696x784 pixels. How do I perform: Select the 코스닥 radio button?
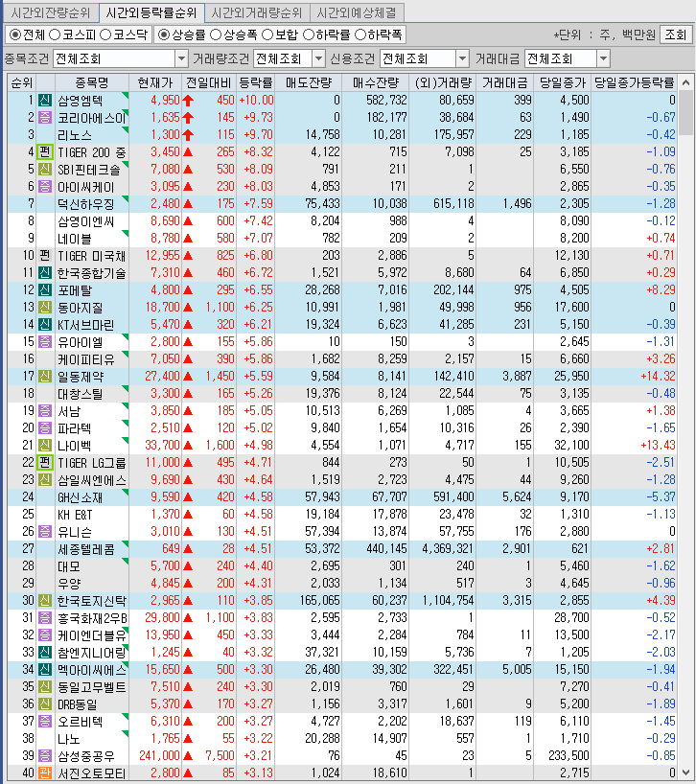pos(105,35)
